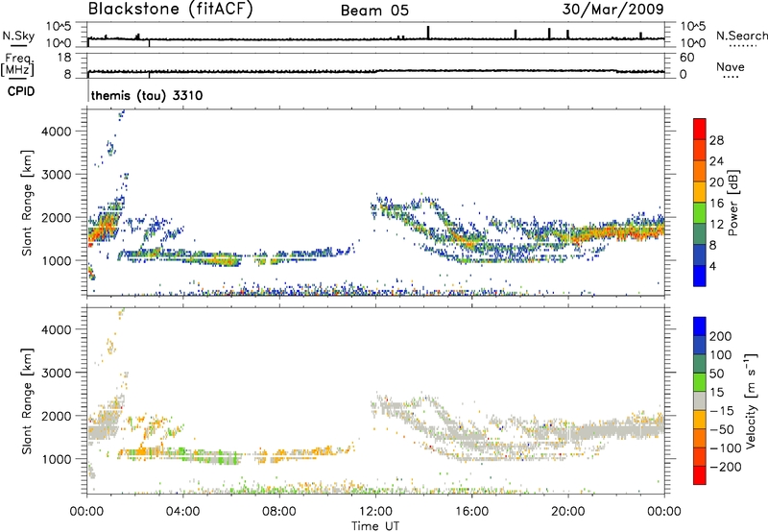Click the "CPID" row label
The height and width of the screenshot is (532, 768).
21,91
